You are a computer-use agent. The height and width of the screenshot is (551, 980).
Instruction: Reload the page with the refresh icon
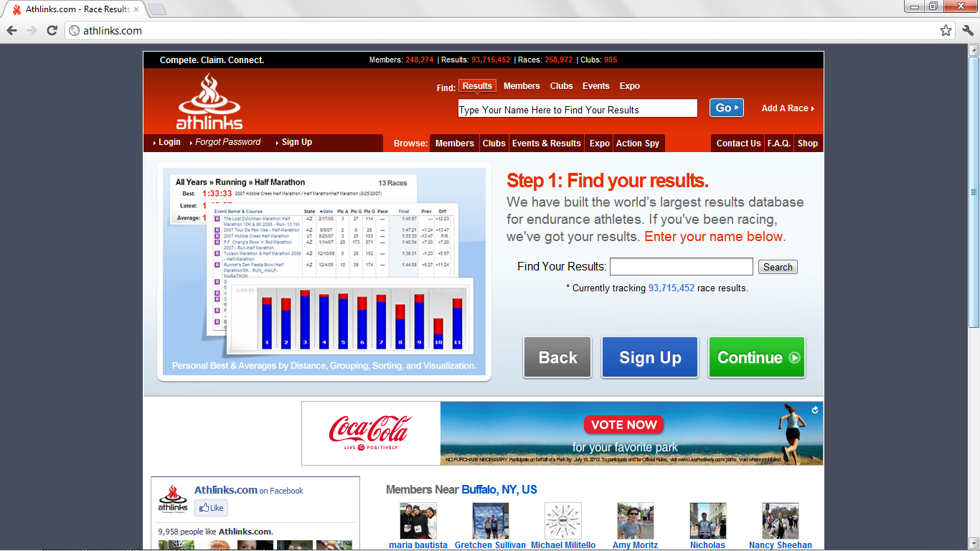(52, 30)
